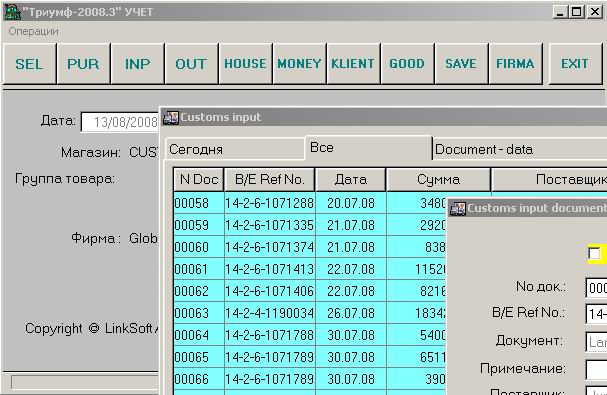This screenshot has height=395, width=607.
Task: Minimize the Триумф main window
Action: (x=560, y=12)
